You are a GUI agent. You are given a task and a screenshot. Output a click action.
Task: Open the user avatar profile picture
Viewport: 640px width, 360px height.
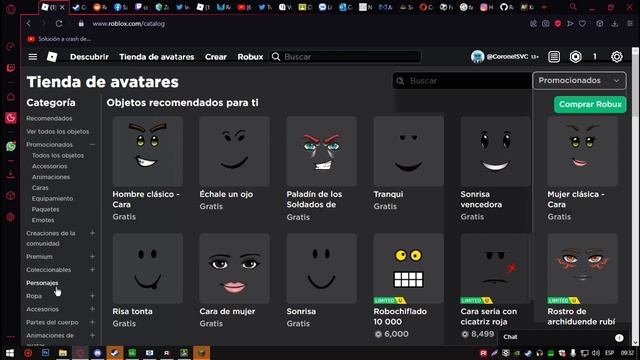[x=477, y=57]
